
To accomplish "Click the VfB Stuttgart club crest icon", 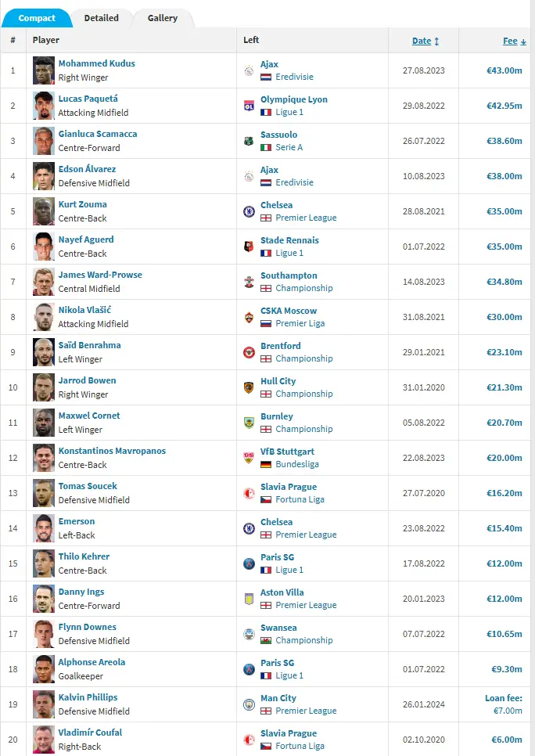I will [x=249, y=458].
